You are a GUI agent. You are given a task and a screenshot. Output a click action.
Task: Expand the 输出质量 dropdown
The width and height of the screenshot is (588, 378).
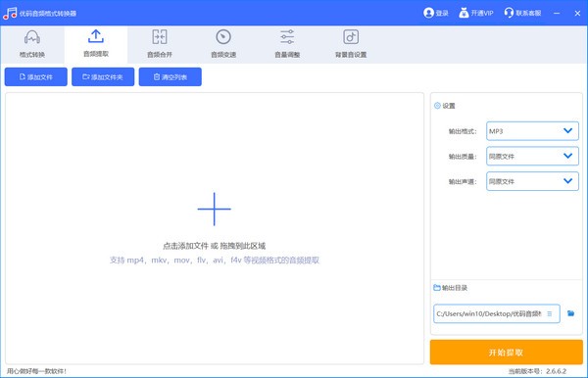pos(532,157)
